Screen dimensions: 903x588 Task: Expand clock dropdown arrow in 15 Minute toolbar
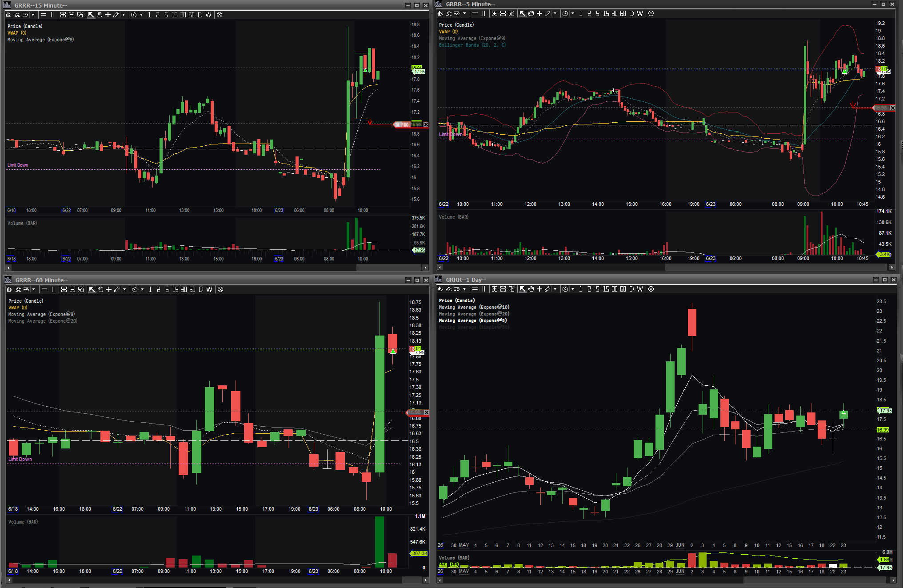[141, 15]
